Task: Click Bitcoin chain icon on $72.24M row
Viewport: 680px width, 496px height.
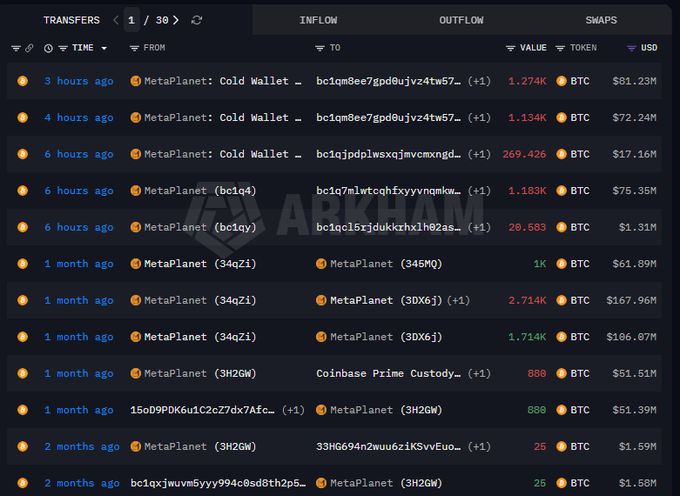Action: coord(23,117)
